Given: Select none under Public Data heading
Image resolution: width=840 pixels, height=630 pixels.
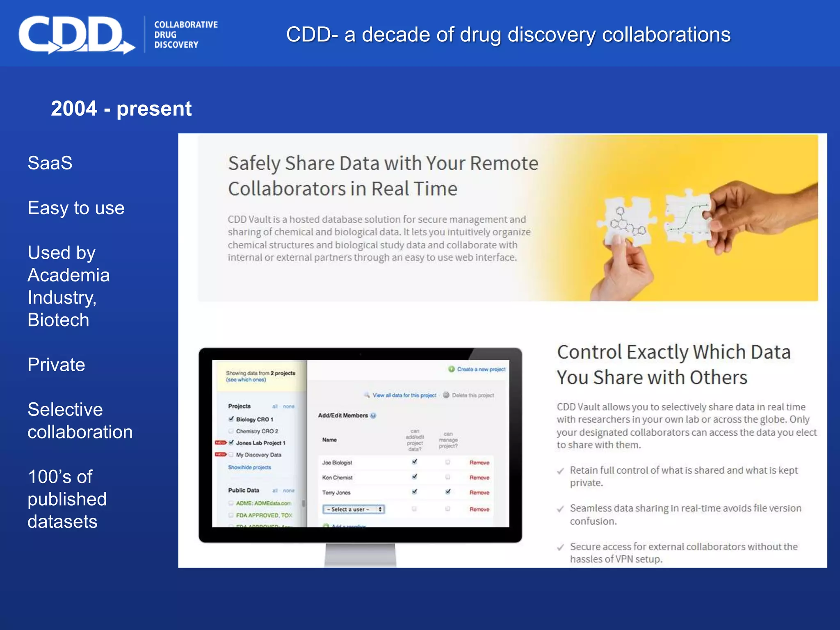Looking at the screenshot, I should tap(289, 491).
